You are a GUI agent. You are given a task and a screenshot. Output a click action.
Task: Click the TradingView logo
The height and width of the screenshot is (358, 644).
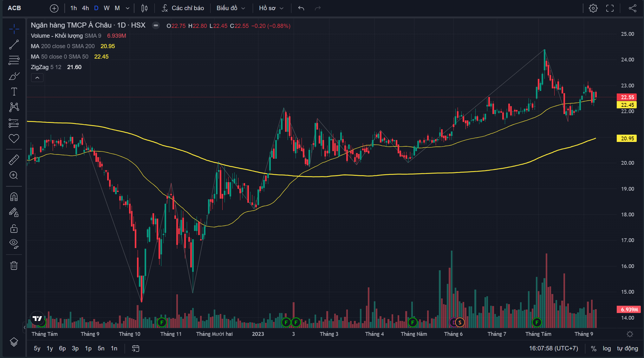pos(37,318)
